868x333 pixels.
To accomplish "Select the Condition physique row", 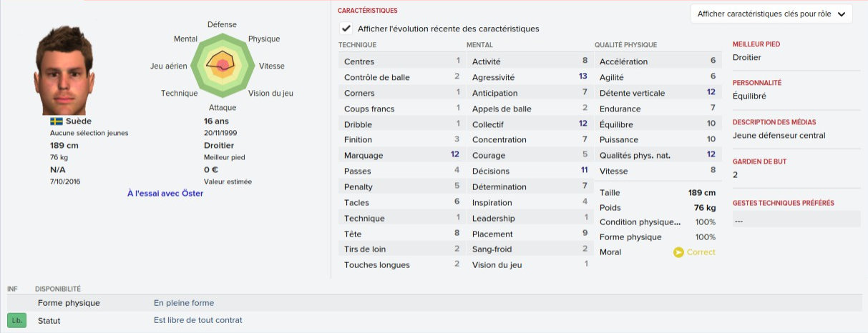I will (657, 222).
